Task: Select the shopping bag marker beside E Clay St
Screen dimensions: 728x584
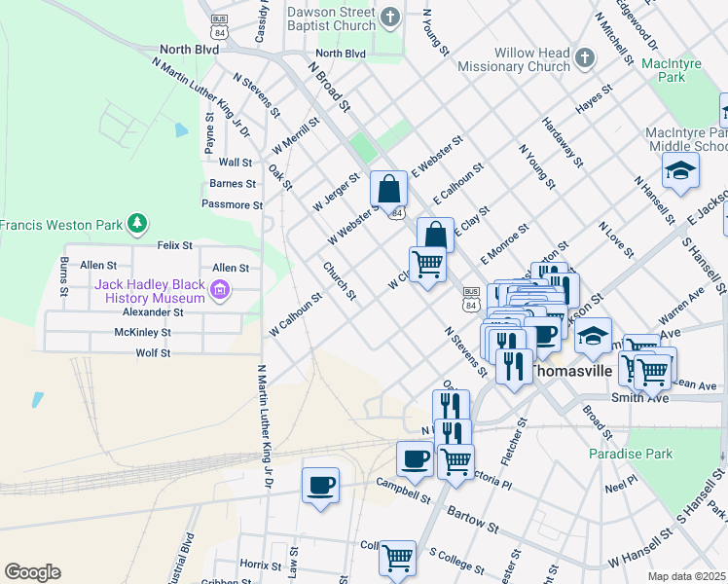Action: coord(435,235)
